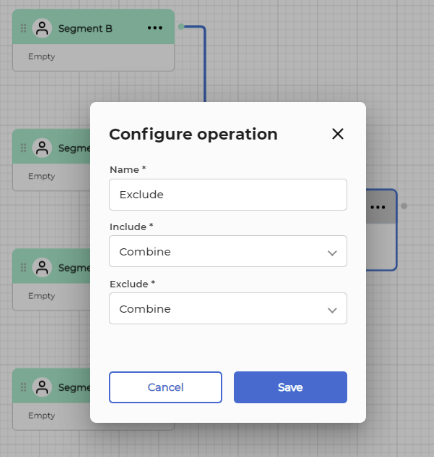Viewport: 434px width, 457px height.
Task: Open the three-dot menu on the operation node
Action: click(x=378, y=207)
